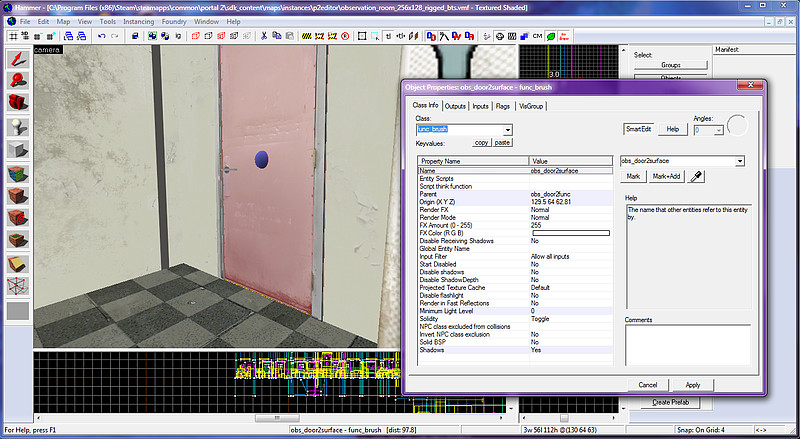The height and width of the screenshot is (439, 800).
Task: Switch to the Outputs tab
Action: point(455,106)
